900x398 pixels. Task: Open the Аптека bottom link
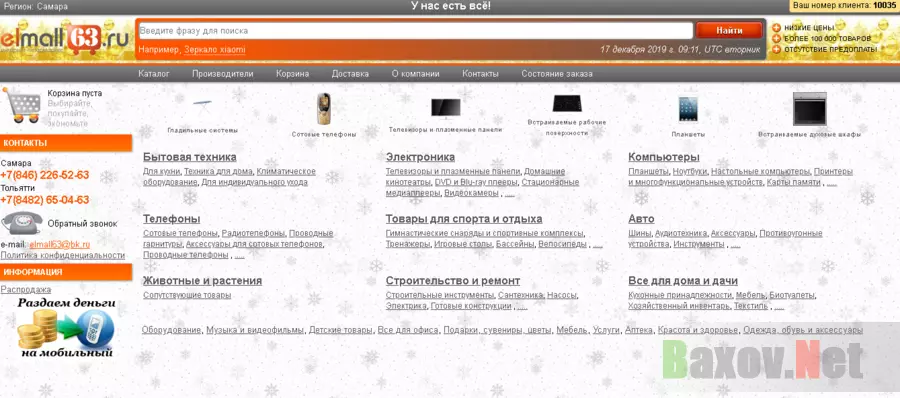(638, 330)
